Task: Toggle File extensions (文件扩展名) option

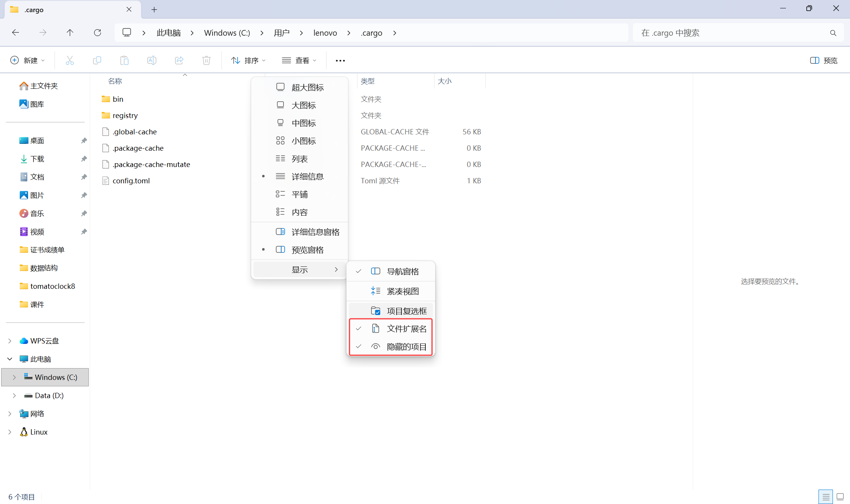Action: tap(406, 329)
